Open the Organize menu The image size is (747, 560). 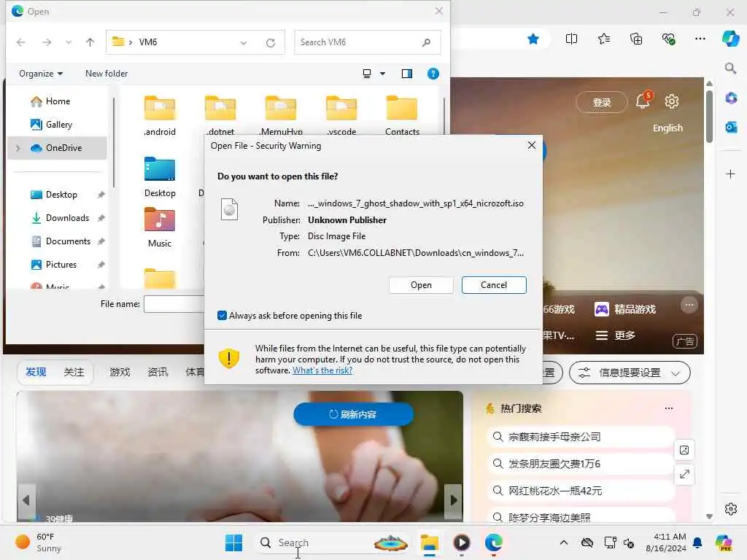coord(41,74)
